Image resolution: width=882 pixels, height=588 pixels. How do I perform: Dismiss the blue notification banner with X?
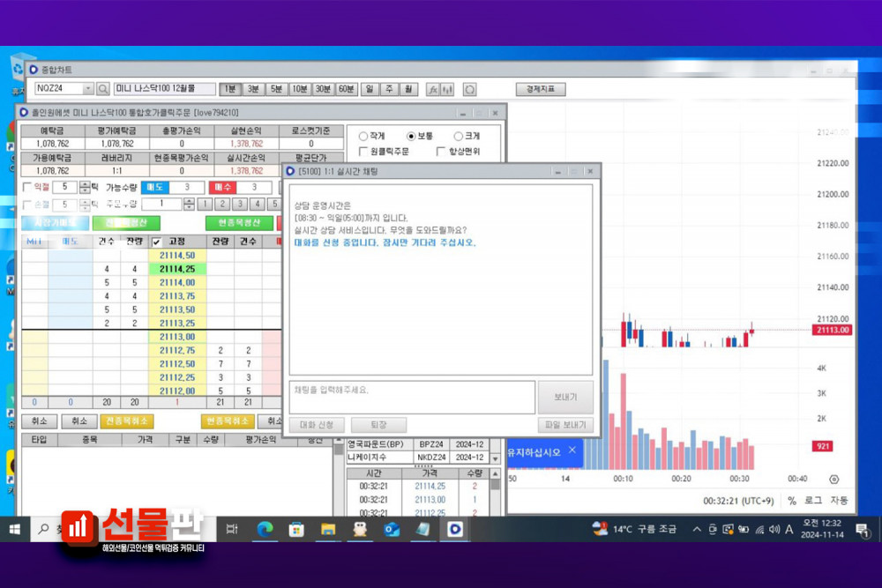(x=572, y=450)
